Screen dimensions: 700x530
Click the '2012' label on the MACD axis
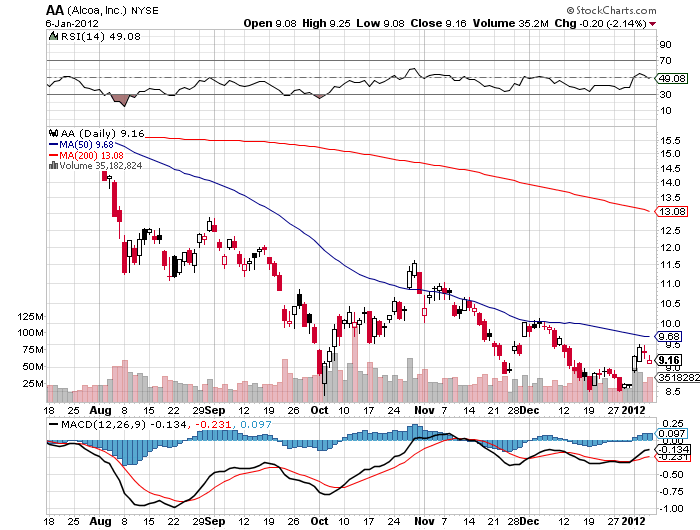[x=633, y=521]
